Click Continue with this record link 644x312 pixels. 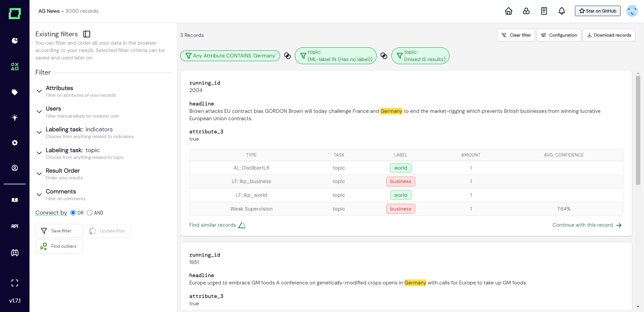(x=583, y=225)
